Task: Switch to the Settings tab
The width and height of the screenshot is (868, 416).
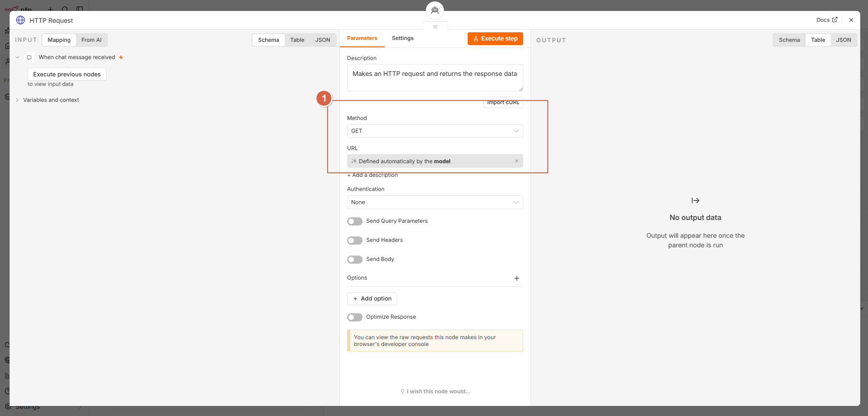Action: (403, 38)
